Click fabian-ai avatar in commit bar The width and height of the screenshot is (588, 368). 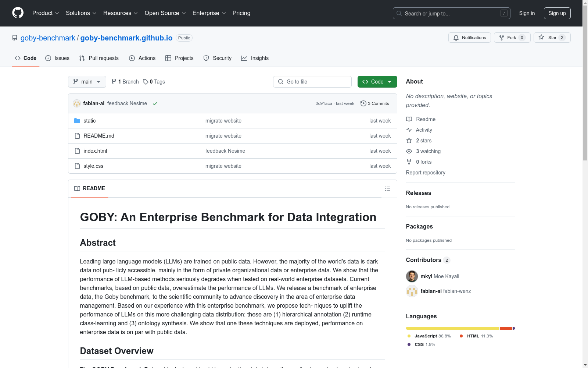77,103
